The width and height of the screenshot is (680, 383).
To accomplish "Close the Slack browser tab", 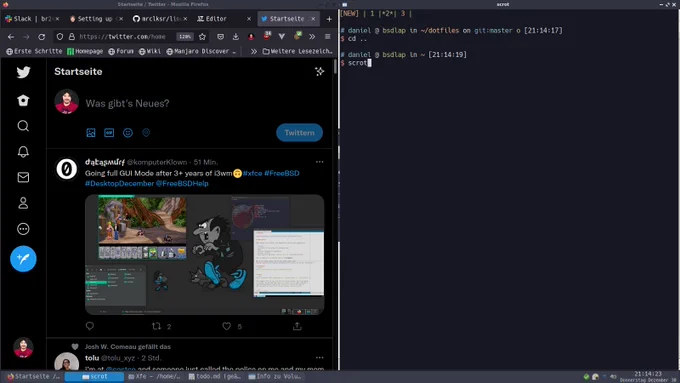I will (57, 19).
